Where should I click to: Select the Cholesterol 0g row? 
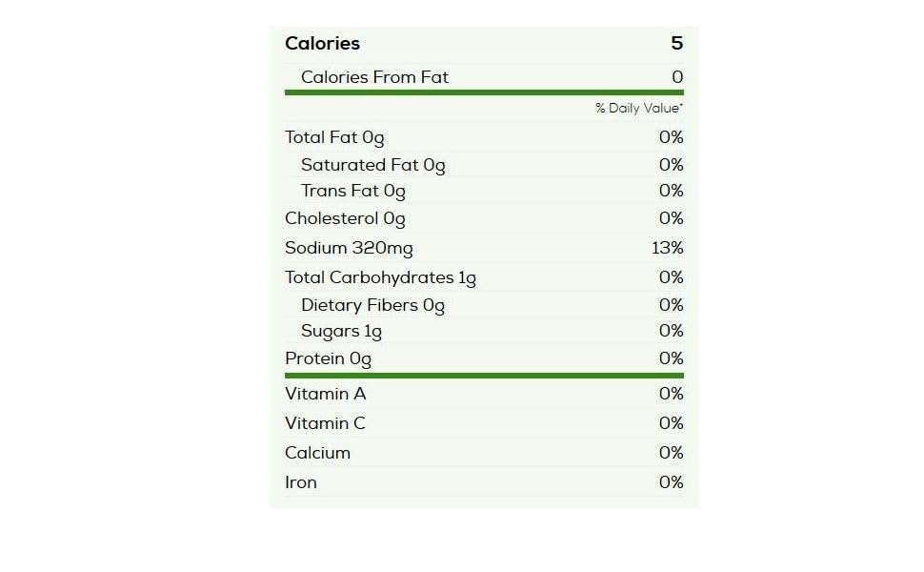pos(485,218)
